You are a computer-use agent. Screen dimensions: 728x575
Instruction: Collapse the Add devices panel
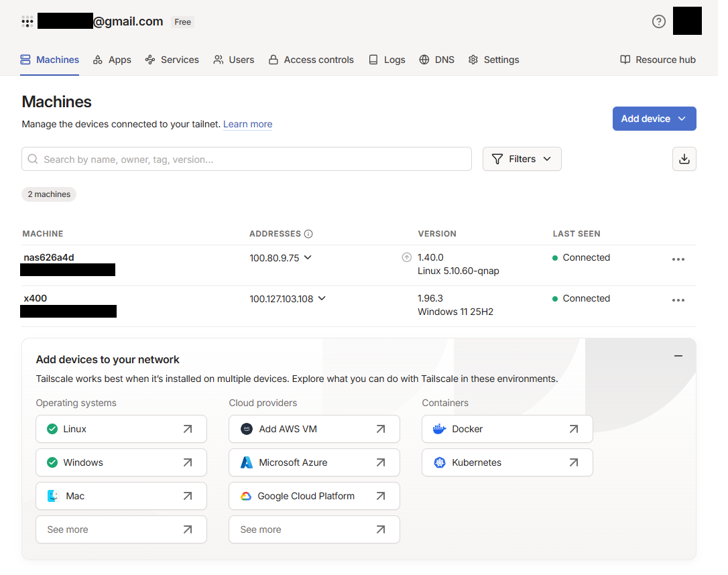point(678,356)
